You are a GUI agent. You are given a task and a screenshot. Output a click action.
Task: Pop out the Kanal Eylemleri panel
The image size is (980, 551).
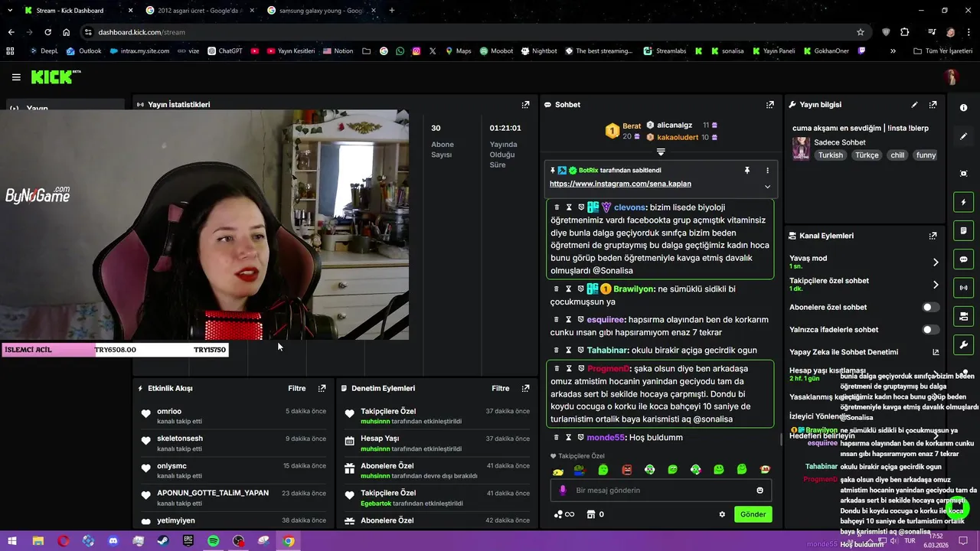[933, 236]
